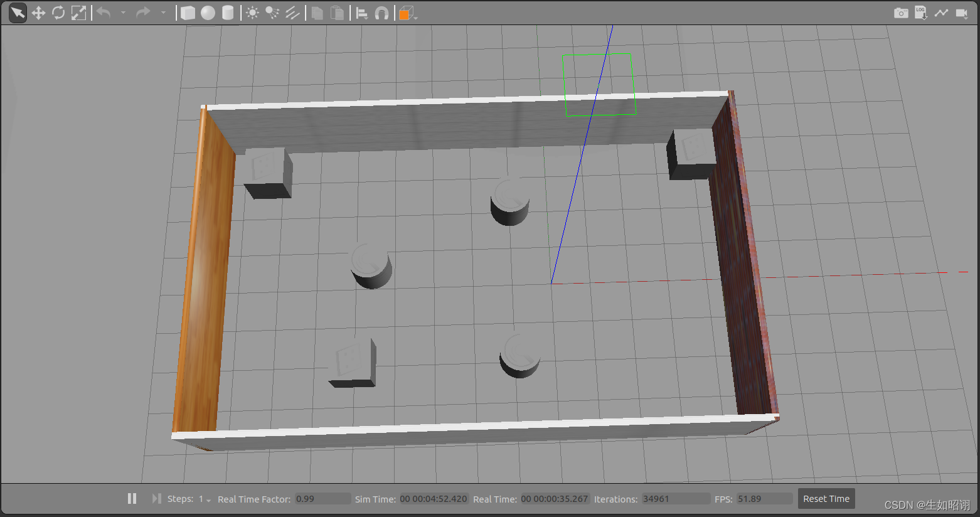This screenshot has height=517, width=980.
Task: Open the plot window icon
Action: pos(941,13)
